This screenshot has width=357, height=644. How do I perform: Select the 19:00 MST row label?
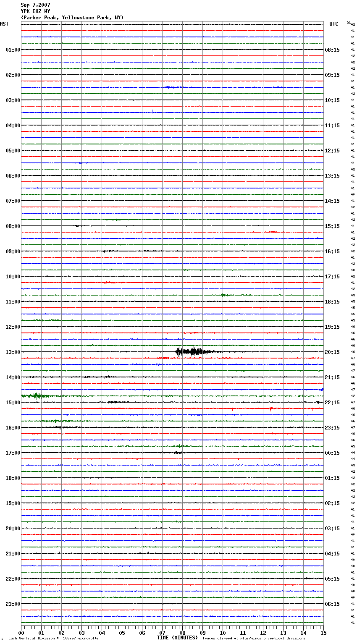coord(13,503)
